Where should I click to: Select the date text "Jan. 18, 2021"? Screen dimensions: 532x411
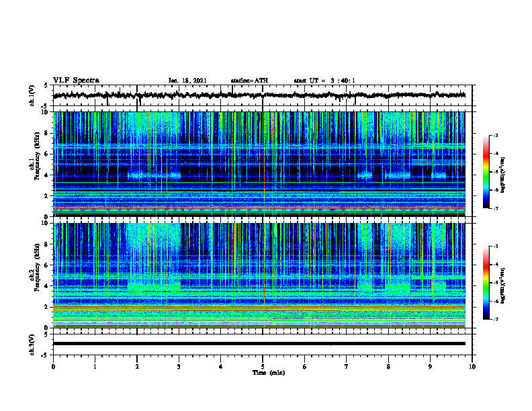pyautogui.click(x=187, y=81)
